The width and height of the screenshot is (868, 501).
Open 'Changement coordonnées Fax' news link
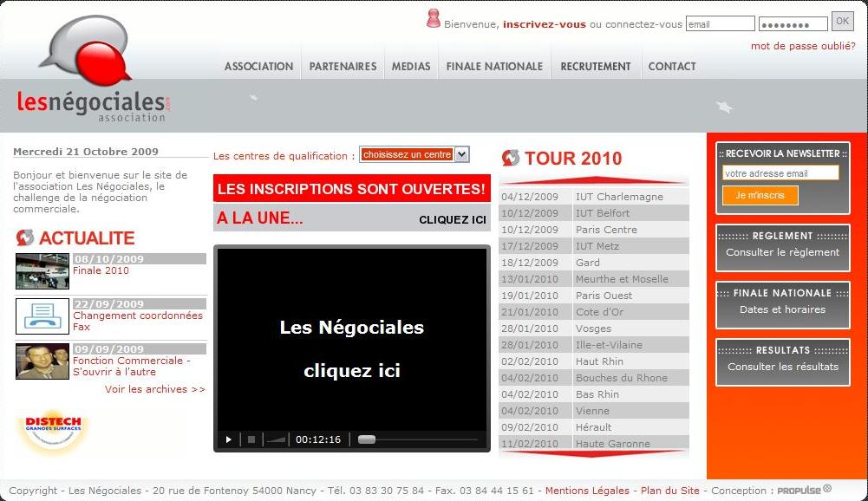[x=138, y=321]
